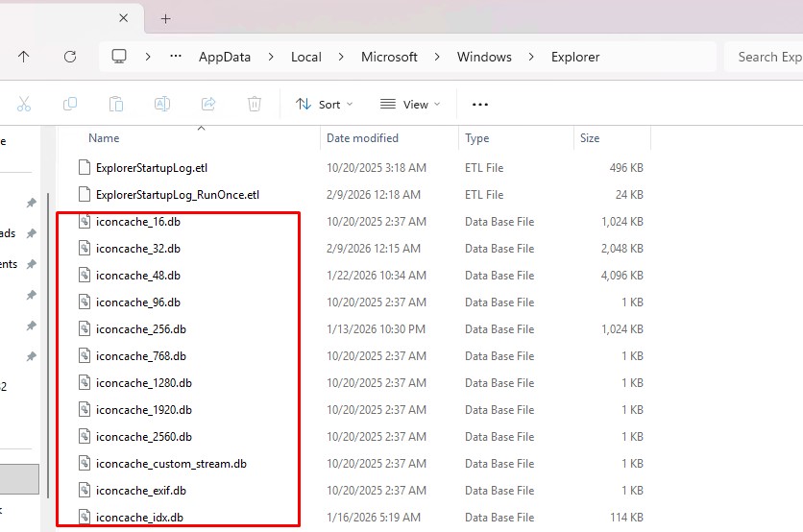Open the hidden breadcrumb ellipsis menu
Screen dimensions: 803x532
click(x=176, y=57)
